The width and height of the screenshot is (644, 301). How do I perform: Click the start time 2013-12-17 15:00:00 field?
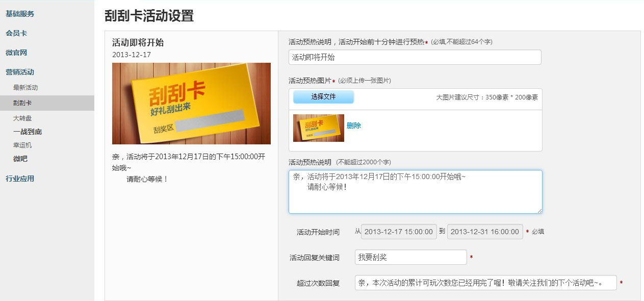pyautogui.click(x=399, y=232)
